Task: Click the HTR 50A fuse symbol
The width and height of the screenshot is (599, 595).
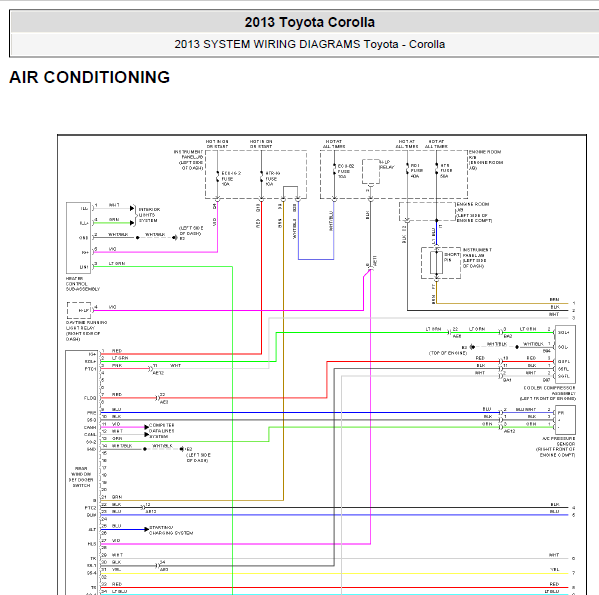Action: tap(436, 170)
